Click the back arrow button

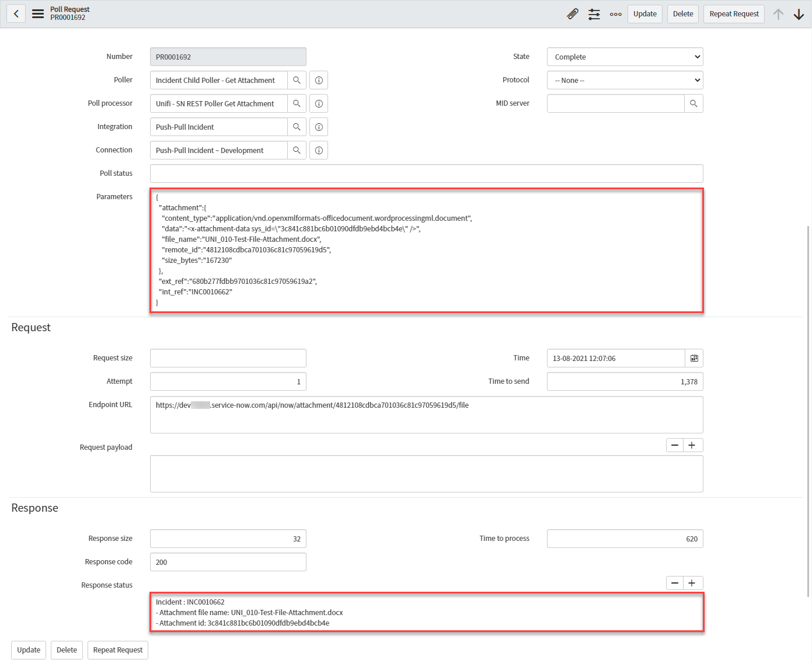tap(16, 13)
